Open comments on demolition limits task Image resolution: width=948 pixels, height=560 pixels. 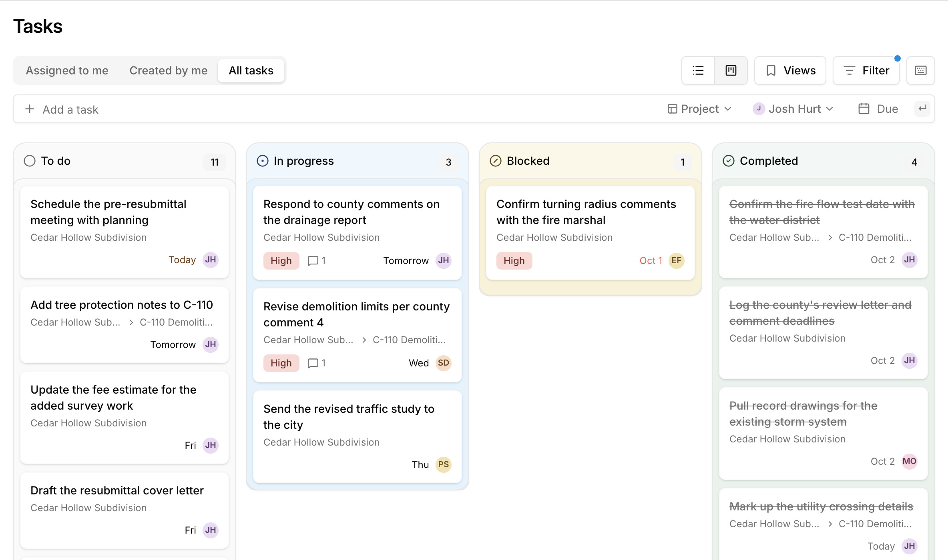point(317,363)
